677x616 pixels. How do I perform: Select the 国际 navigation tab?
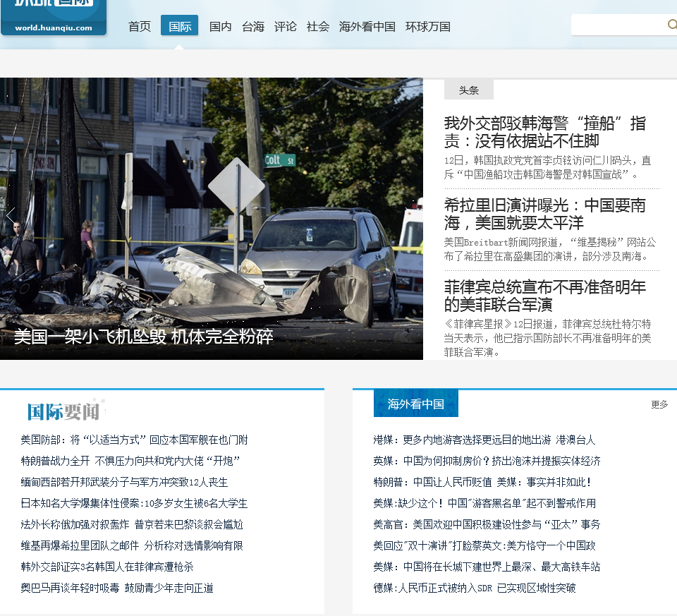tap(180, 25)
